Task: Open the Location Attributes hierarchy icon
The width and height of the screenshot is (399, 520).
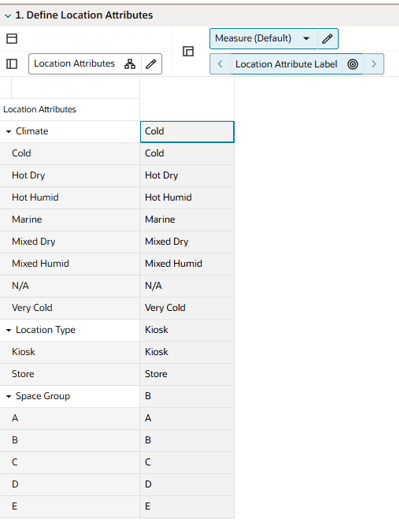Action: [x=130, y=64]
